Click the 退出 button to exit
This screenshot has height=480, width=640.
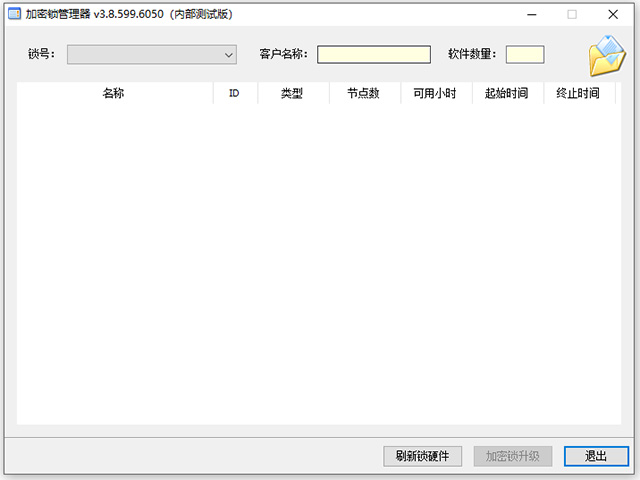(596, 456)
